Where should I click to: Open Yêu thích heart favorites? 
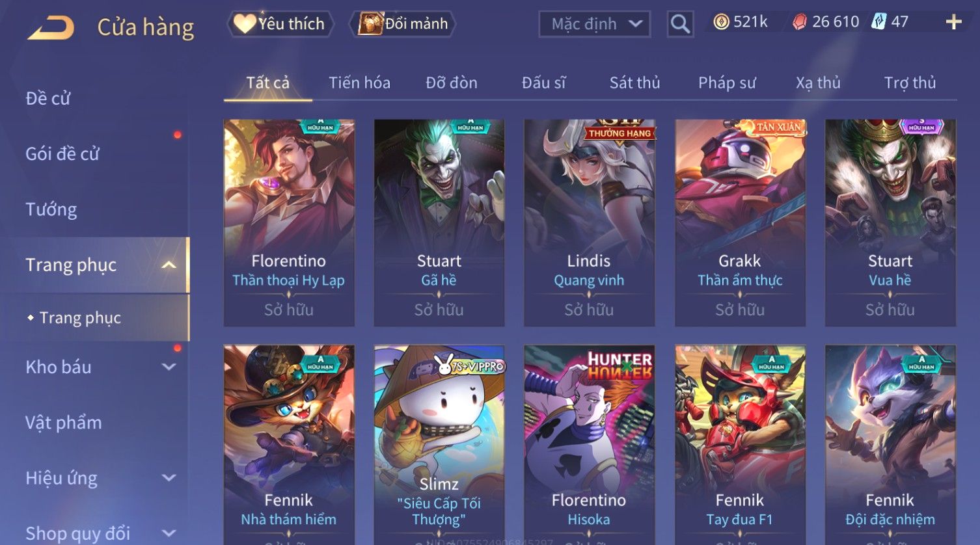click(280, 24)
